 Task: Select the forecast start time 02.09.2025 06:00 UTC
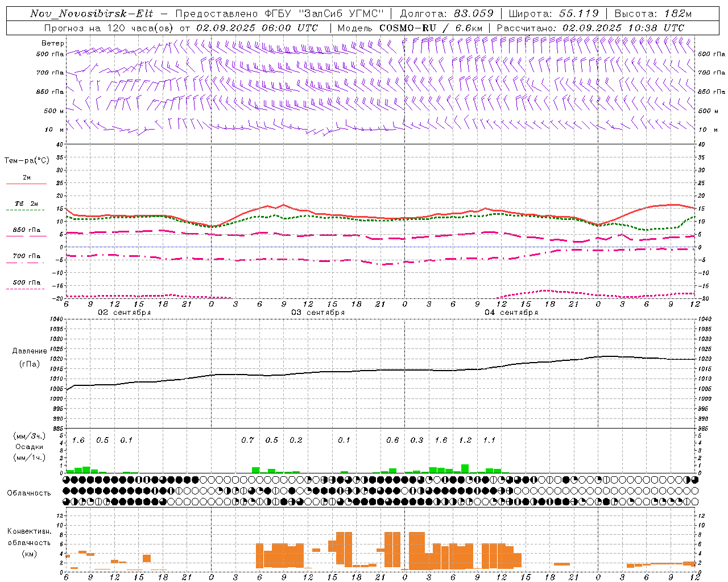(x=257, y=28)
